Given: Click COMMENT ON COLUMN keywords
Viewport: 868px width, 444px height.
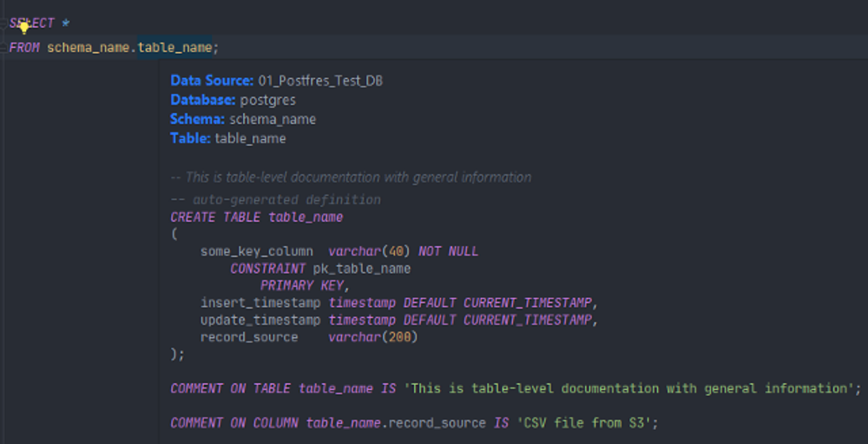Looking at the screenshot, I should [234, 423].
